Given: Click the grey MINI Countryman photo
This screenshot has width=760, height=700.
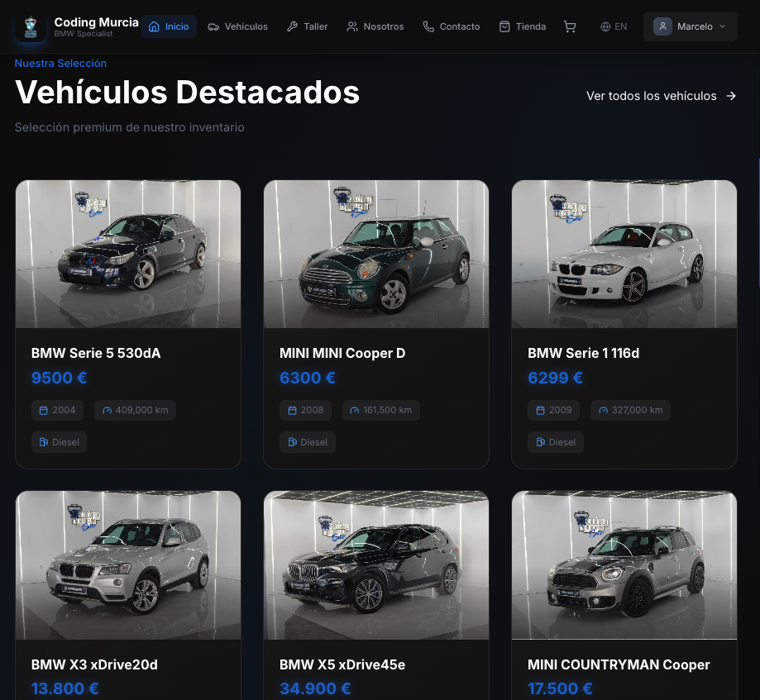Looking at the screenshot, I should 624,565.
